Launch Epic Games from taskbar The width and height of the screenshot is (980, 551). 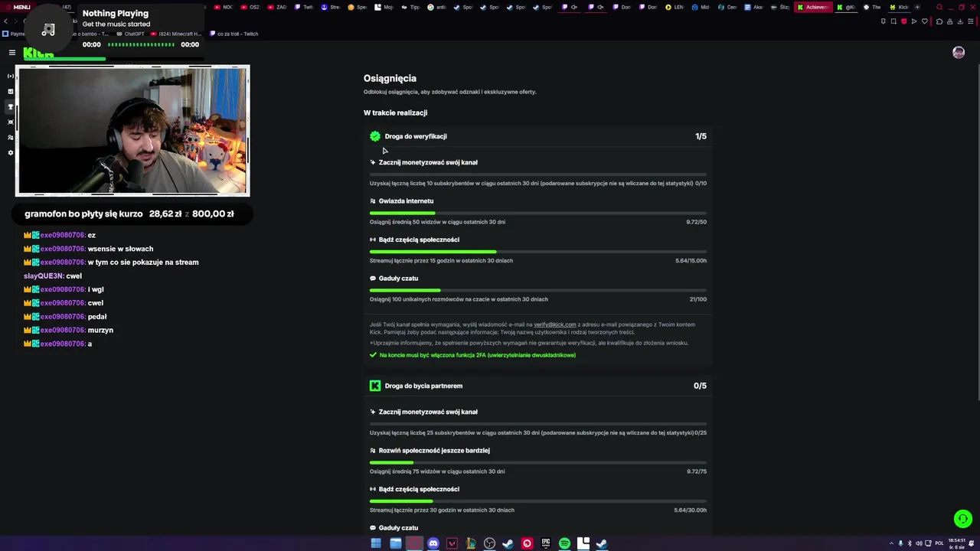point(545,543)
